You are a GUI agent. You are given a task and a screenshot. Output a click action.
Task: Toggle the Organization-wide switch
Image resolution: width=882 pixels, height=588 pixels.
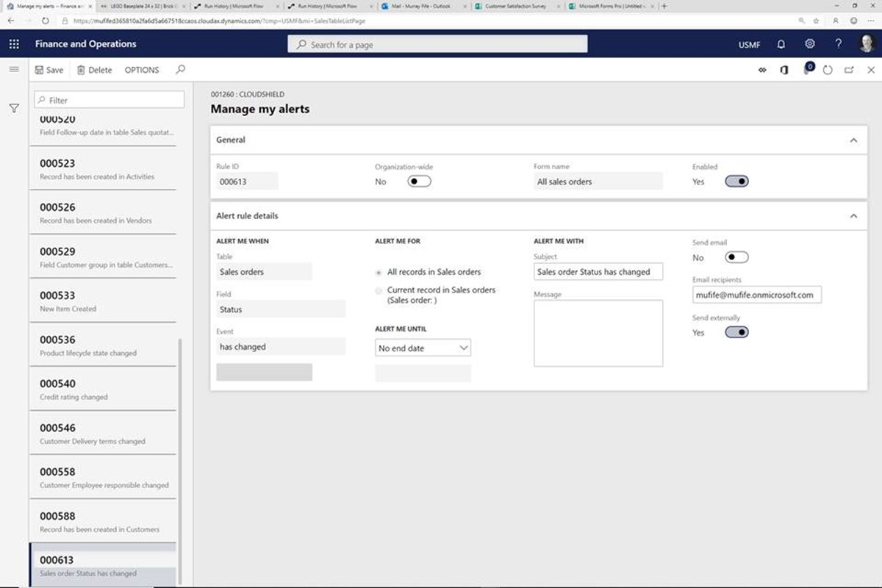[419, 182]
